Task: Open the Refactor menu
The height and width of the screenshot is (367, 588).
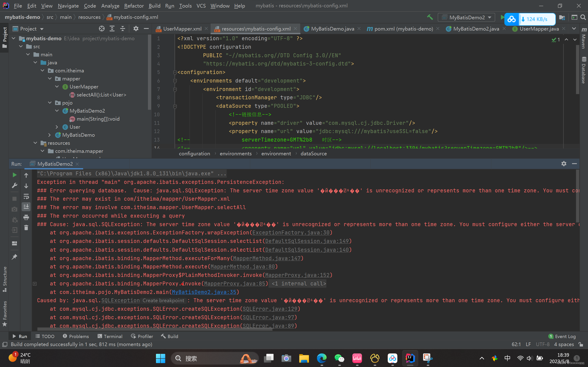Action: [134, 6]
